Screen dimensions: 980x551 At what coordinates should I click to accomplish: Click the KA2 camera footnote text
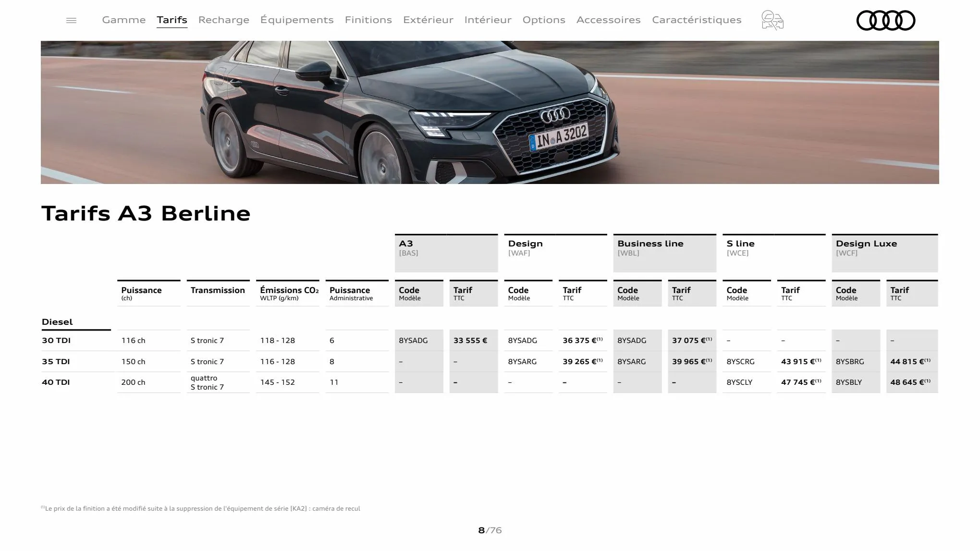pos(201,508)
